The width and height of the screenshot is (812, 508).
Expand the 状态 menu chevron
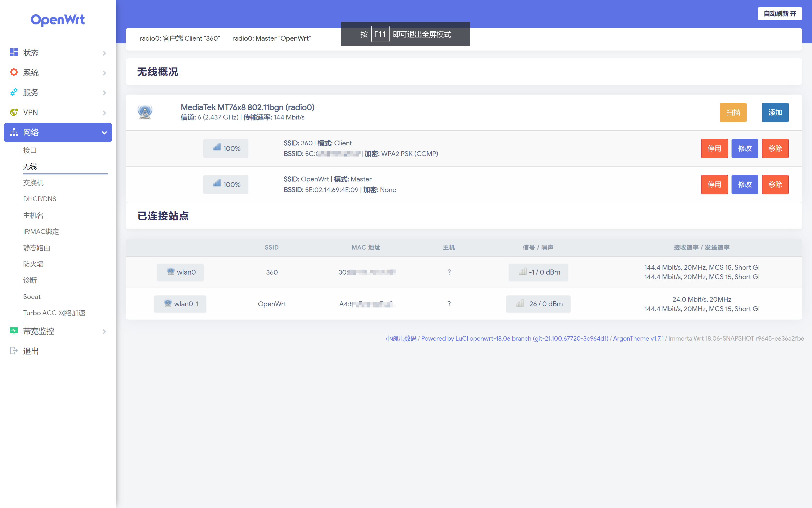(104, 53)
